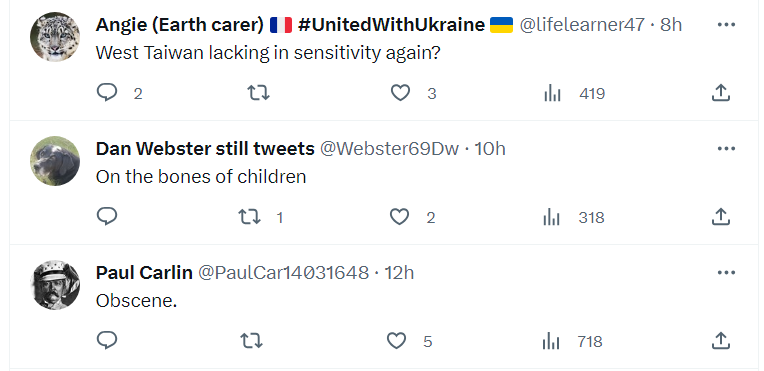Reply to Angie's West Taiwan tweet

107,93
